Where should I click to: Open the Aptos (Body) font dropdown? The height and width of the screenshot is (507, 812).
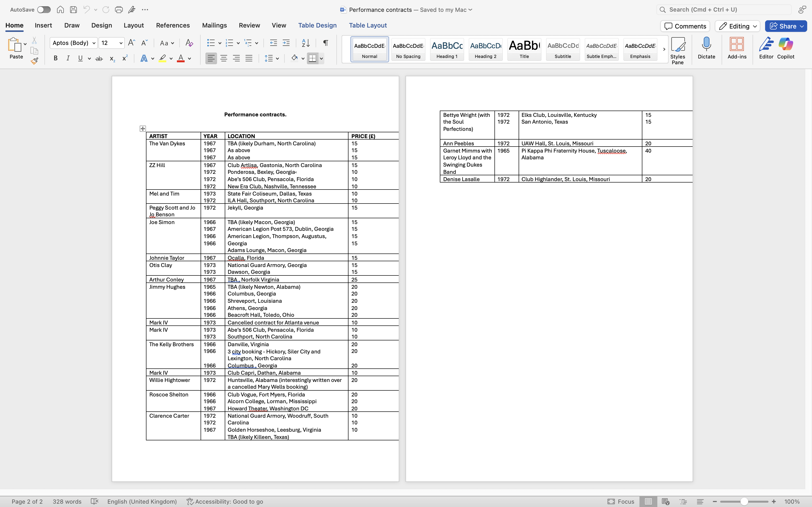73,43
